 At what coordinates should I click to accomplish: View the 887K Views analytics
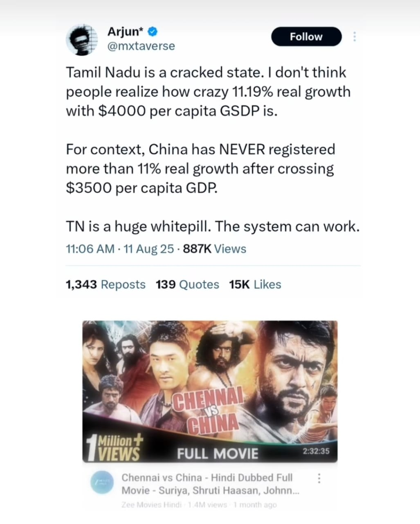215,249
